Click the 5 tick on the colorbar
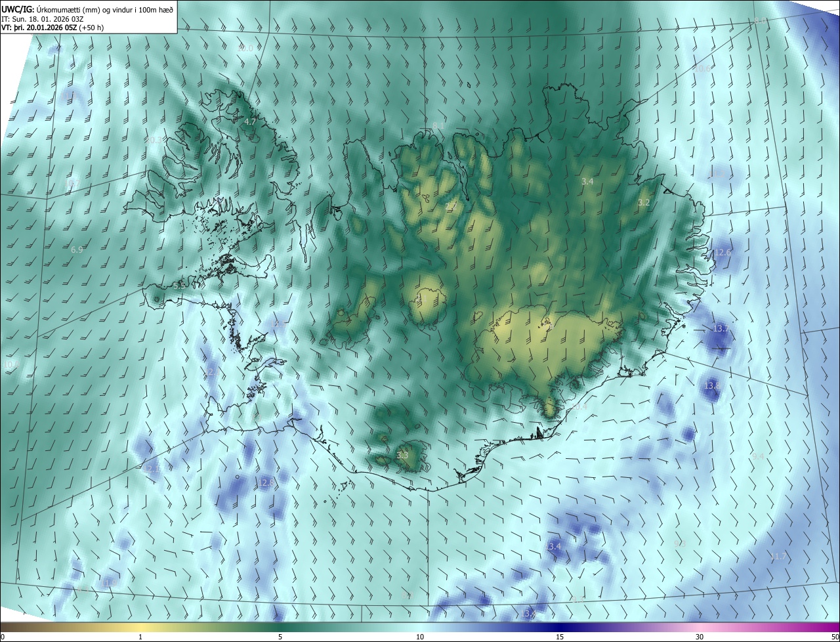840x642 pixels. pyautogui.click(x=280, y=637)
